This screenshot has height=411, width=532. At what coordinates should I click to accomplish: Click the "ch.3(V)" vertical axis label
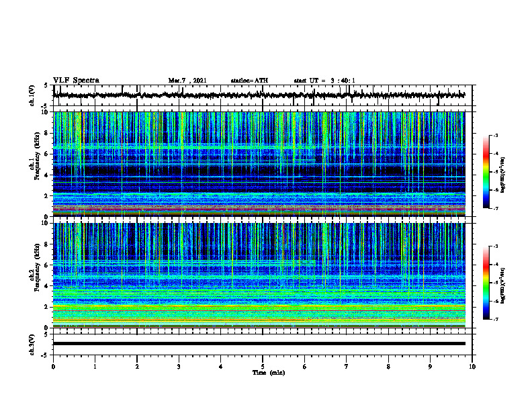coord(32,345)
